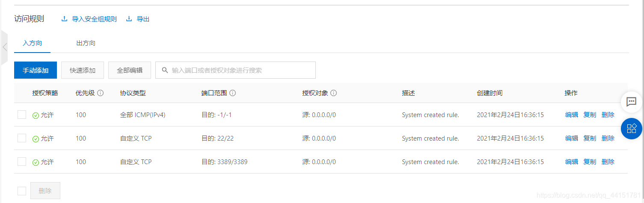Click the export download icon
Viewport: 644px width, 203px height.
pos(129,19)
